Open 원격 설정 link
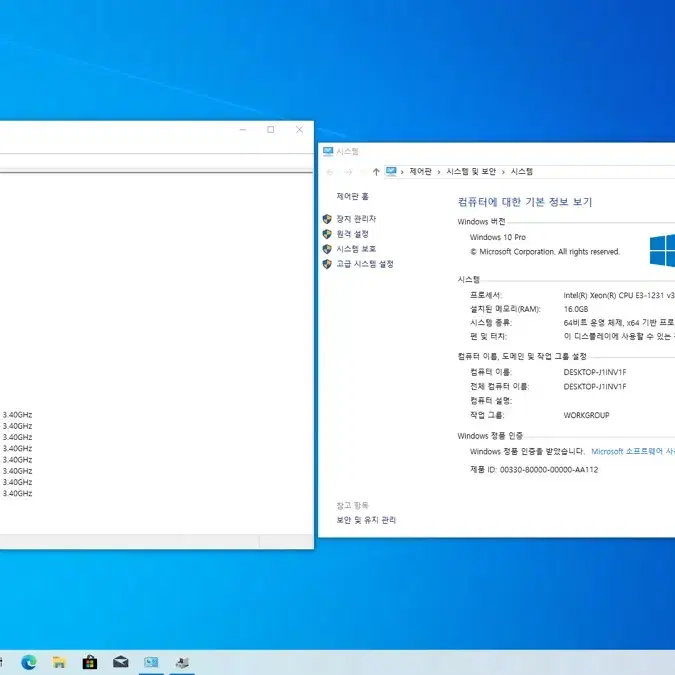The image size is (675, 675). coord(352,234)
